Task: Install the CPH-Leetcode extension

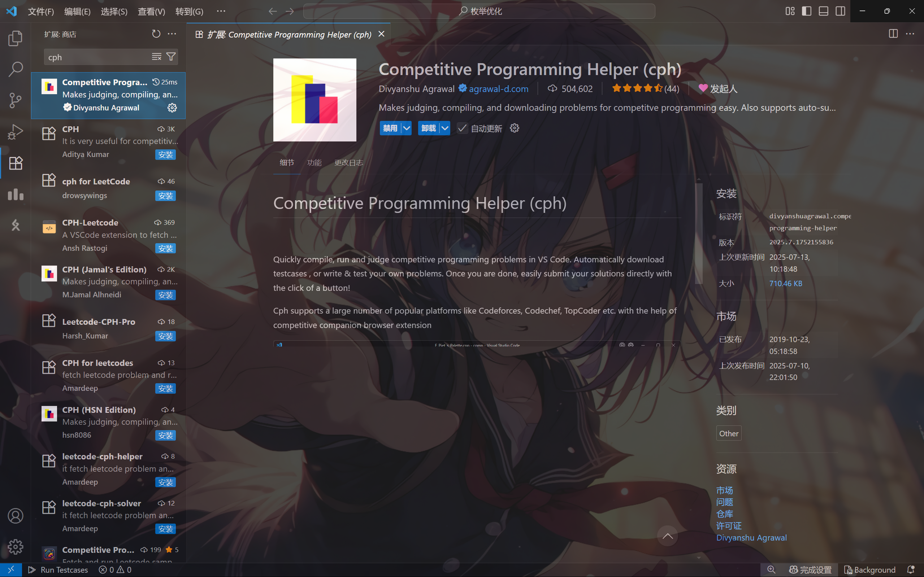Action: click(x=165, y=248)
